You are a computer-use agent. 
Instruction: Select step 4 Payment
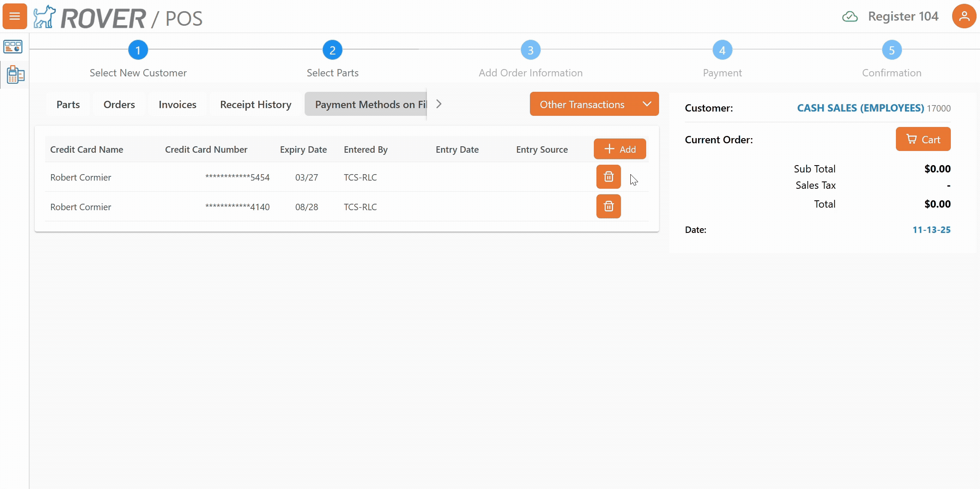[722, 50]
